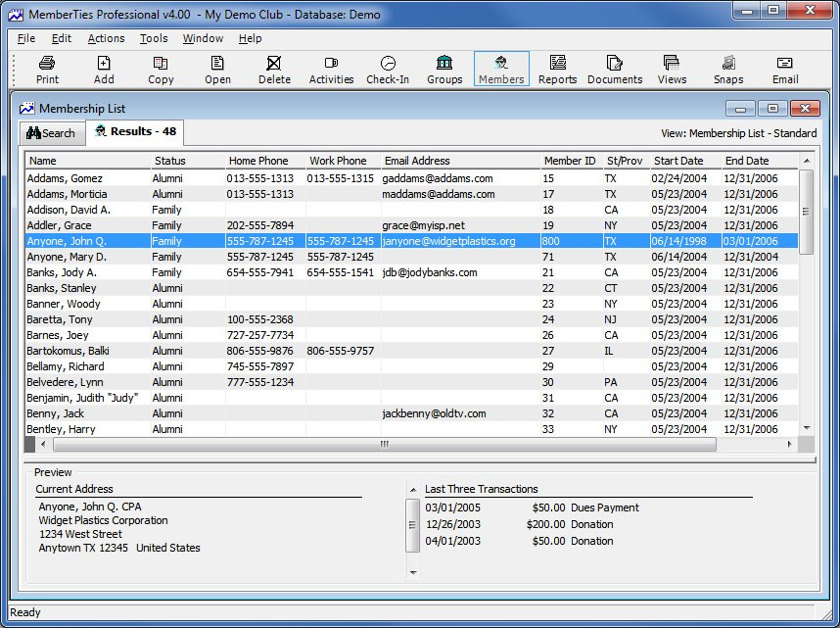Select the Members toolbar icon

click(x=500, y=68)
